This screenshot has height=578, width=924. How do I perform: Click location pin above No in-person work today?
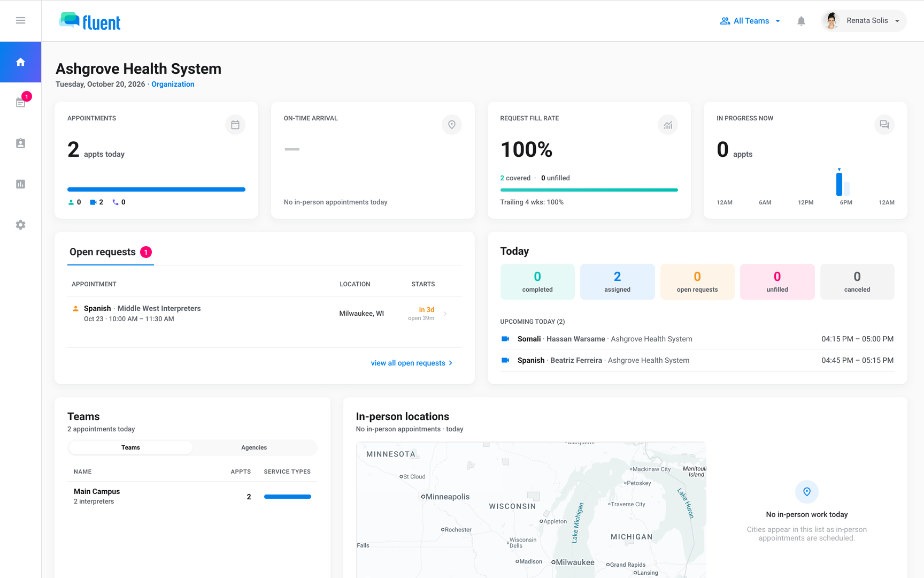tap(807, 492)
